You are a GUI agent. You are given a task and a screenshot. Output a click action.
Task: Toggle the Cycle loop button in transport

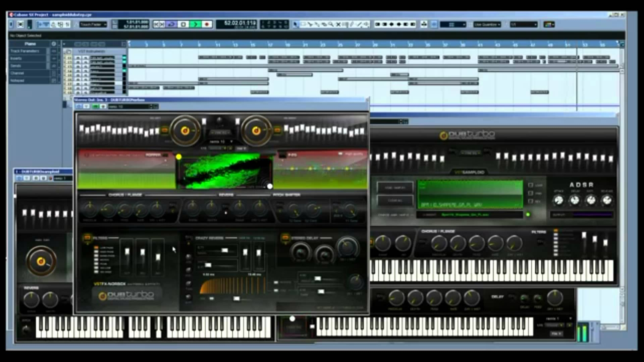coord(172,24)
